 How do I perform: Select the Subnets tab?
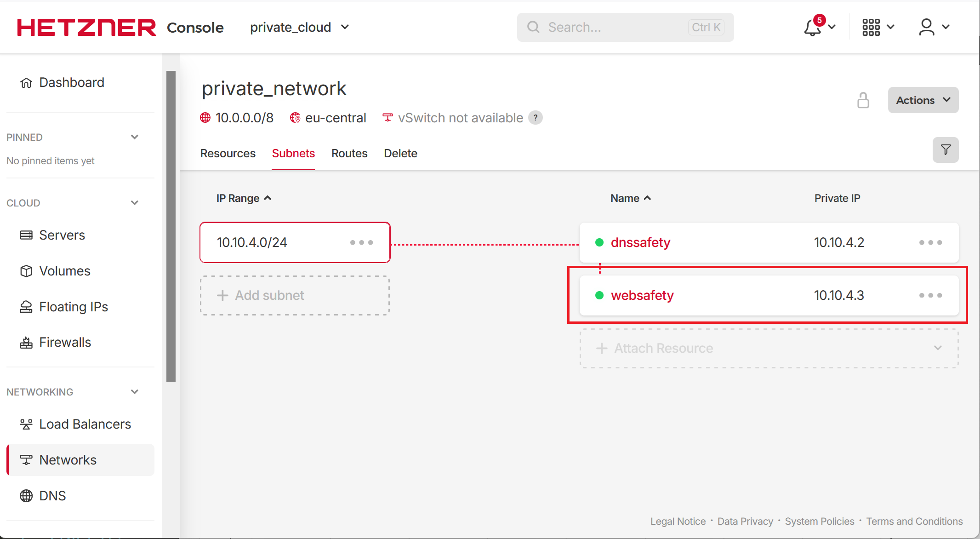(293, 153)
